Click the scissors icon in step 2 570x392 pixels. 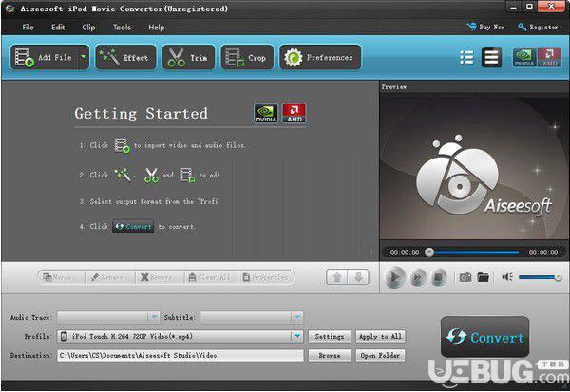point(151,175)
